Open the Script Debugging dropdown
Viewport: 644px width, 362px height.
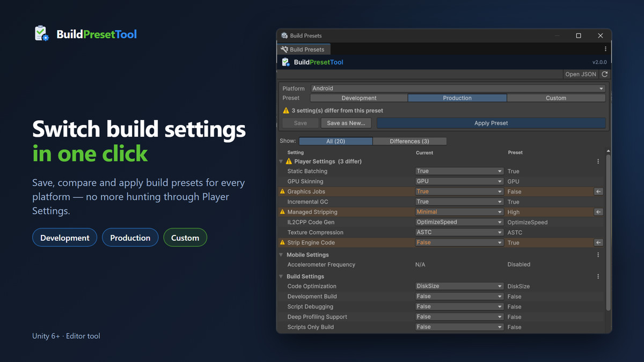tap(459, 307)
